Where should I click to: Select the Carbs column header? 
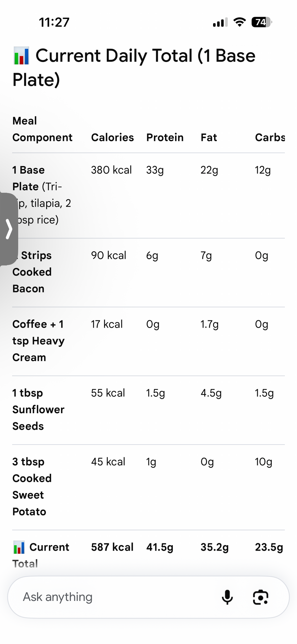(x=270, y=137)
